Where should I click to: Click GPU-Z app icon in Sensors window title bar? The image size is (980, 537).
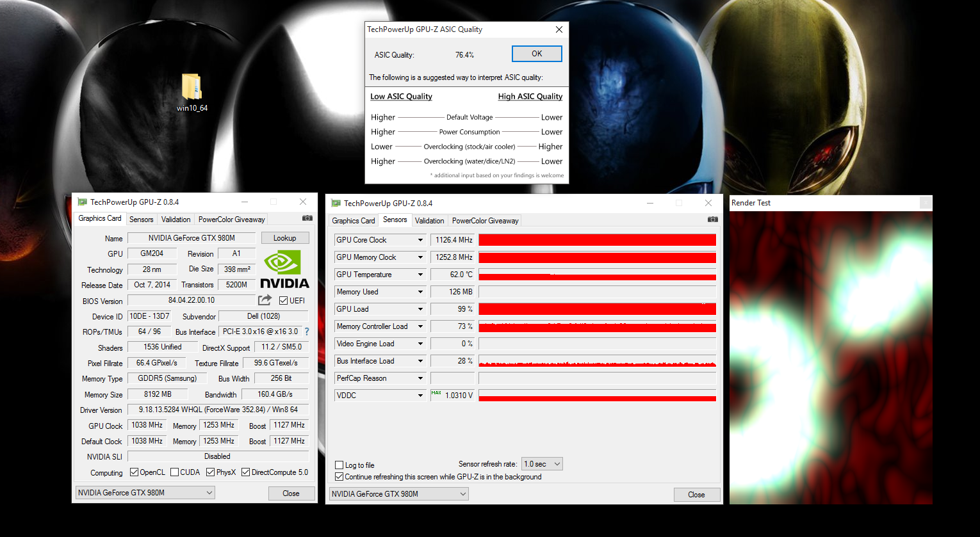click(336, 203)
